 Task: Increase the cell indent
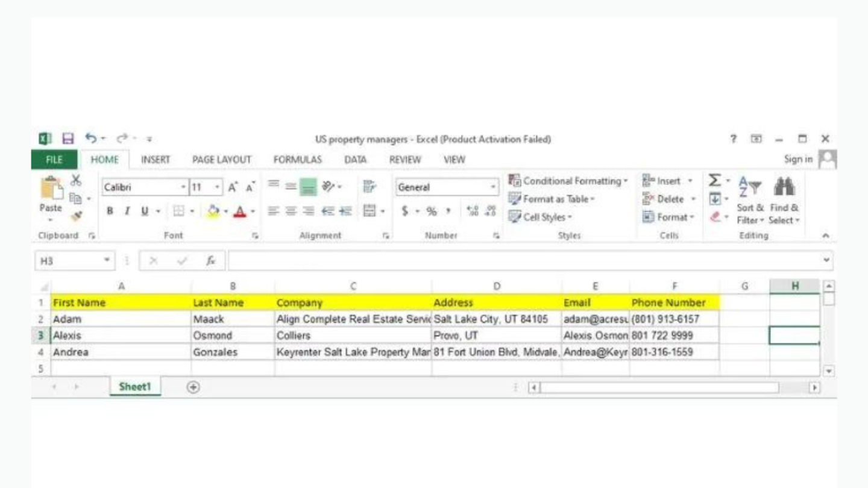tap(345, 211)
